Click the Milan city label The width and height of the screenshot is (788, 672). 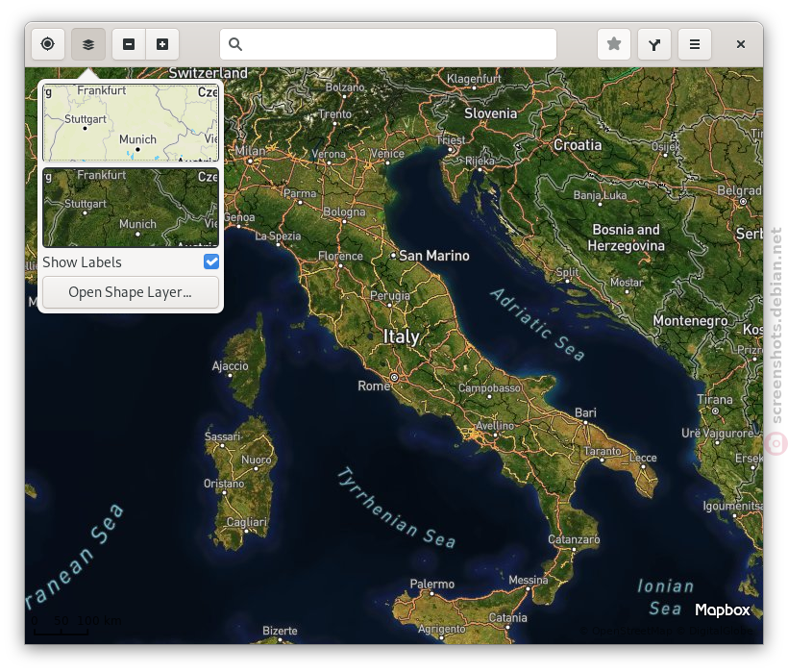pyautogui.click(x=250, y=151)
